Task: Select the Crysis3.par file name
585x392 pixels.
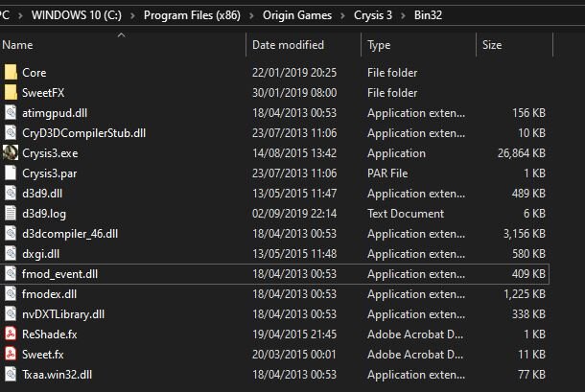Action: pos(50,173)
